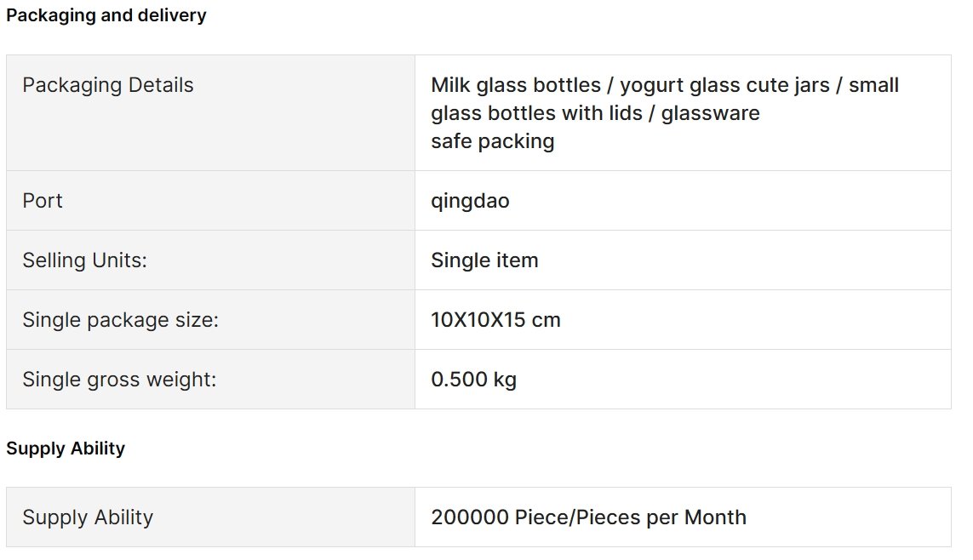Click the Packaging and delivery heading

point(106,14)
